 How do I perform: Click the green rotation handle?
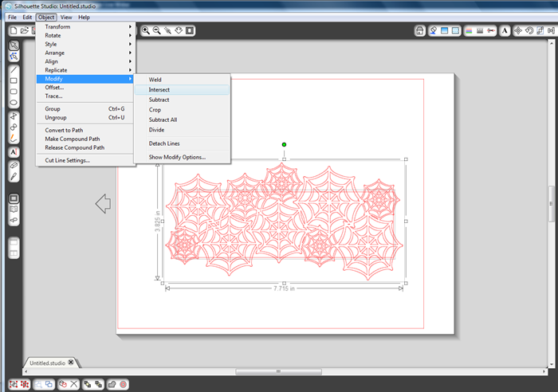[284, 144]
